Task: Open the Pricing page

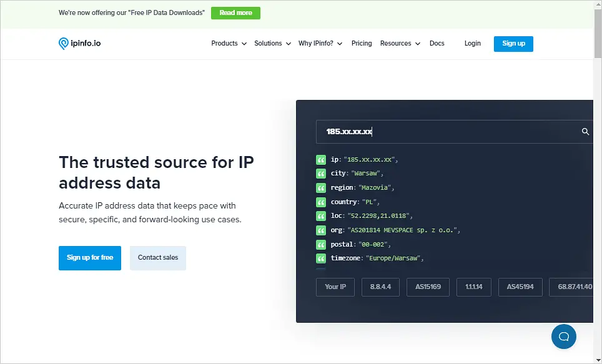Action: click(362, 43)
